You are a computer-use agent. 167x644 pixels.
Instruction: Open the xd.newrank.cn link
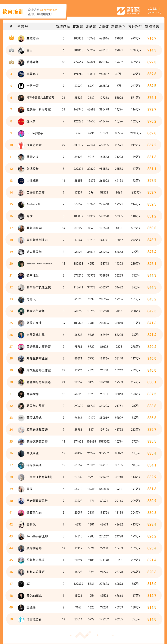pyautogui.click(x=48, y=10)
